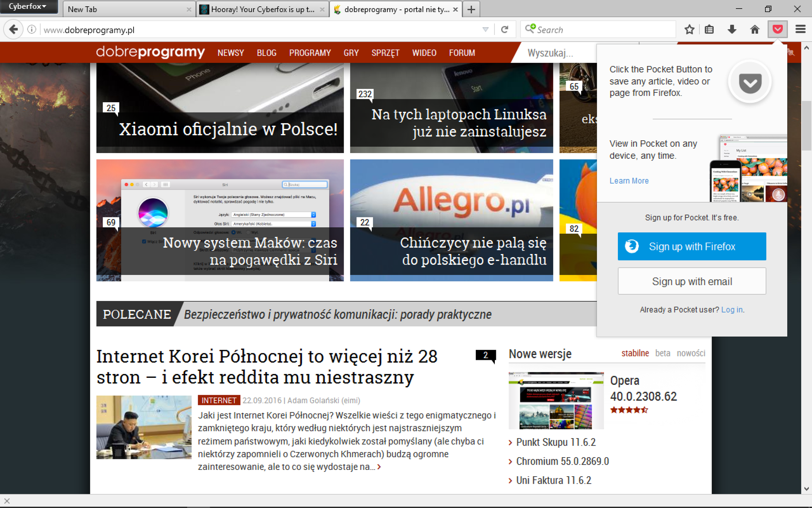Open comment count 232 bubble
812x508 pixels.
click(365, 95)
